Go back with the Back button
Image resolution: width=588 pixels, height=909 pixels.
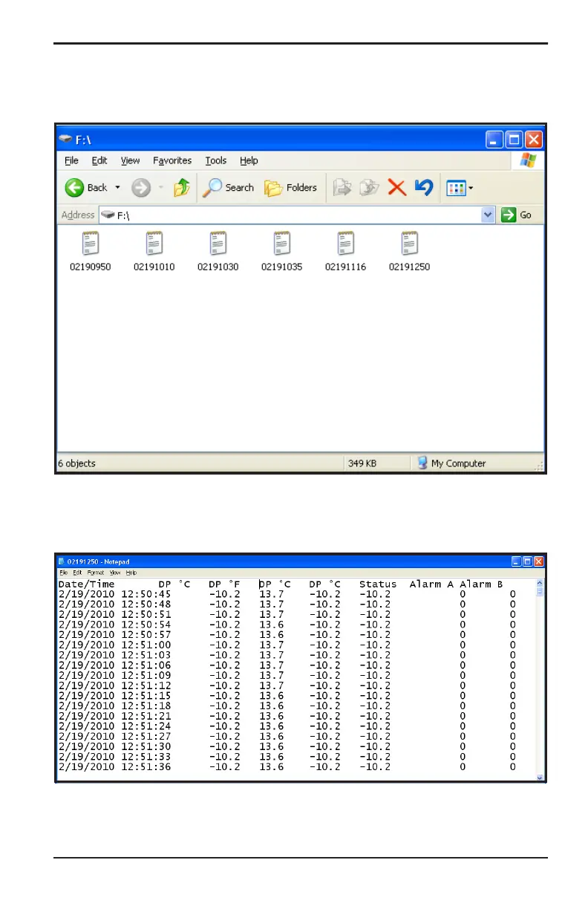(87, 188)
